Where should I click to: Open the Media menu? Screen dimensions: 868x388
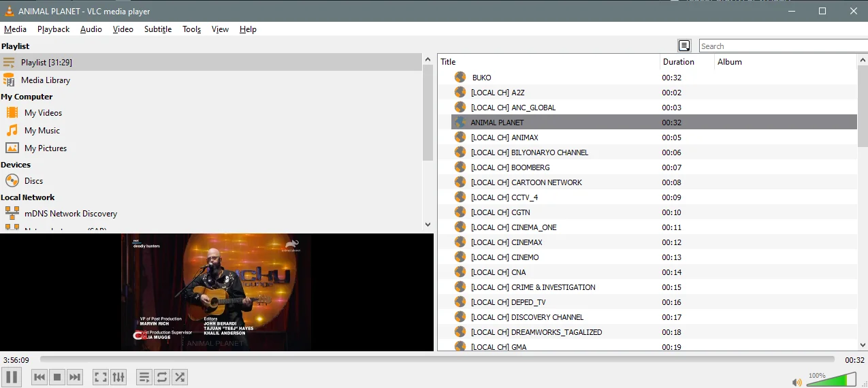point(15,29)
